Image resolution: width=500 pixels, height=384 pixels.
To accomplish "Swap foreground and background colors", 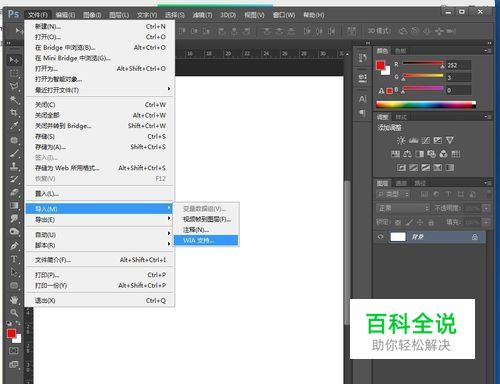I will (18, 323).
